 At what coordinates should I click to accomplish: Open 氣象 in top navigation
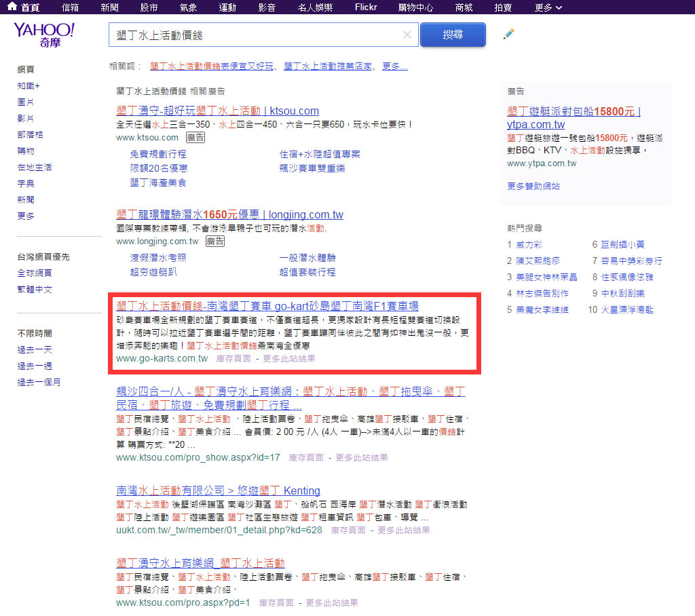pos(189,7)
